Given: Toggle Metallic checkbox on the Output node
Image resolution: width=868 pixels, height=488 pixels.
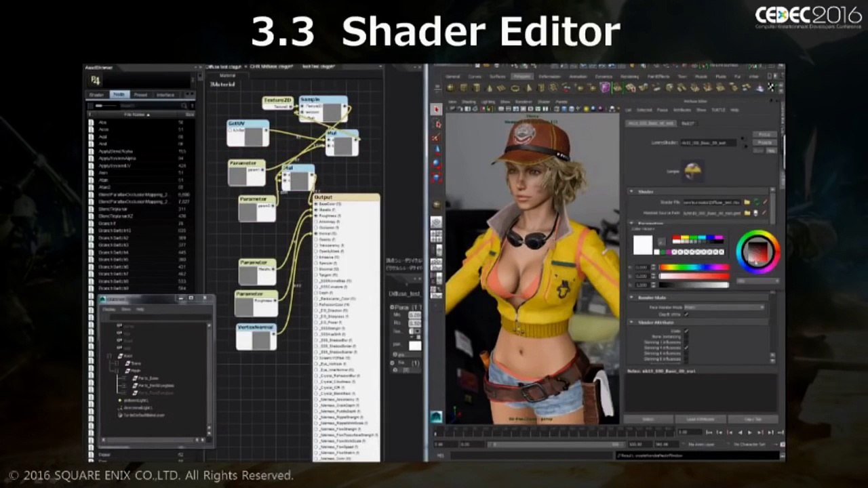Looking at the screenshot, I should point(316,209).
